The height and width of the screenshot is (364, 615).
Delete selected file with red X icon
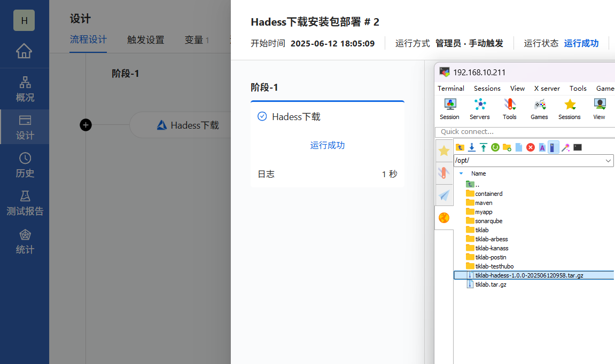(x=531, y=147)
